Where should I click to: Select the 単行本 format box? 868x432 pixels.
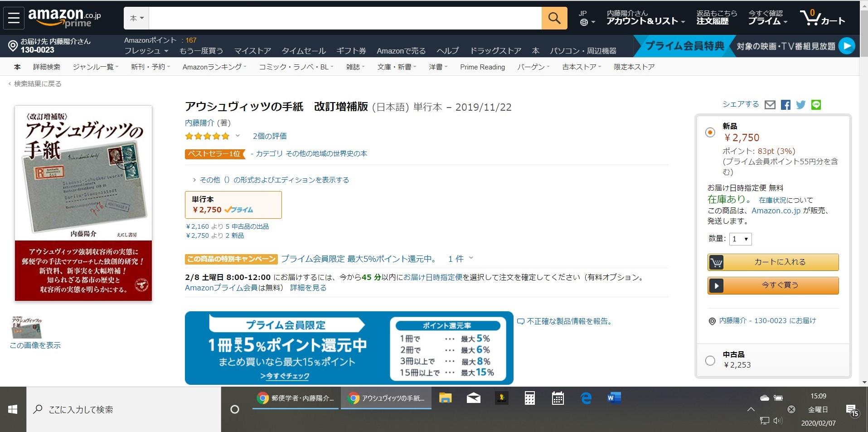233,205
